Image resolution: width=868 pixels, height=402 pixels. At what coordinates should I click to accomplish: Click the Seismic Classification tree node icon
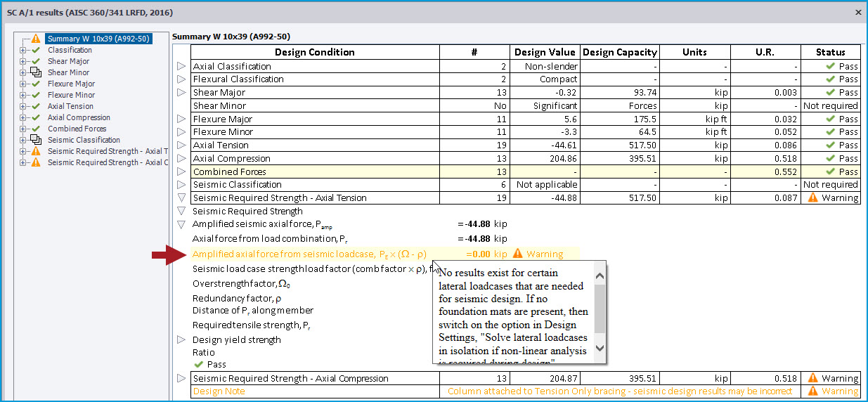tap(36, 140)
